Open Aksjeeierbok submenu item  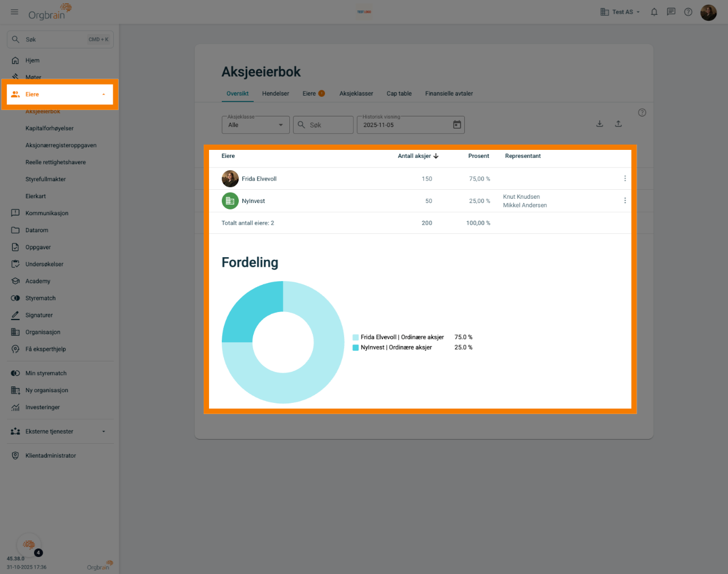pos(43,111)
